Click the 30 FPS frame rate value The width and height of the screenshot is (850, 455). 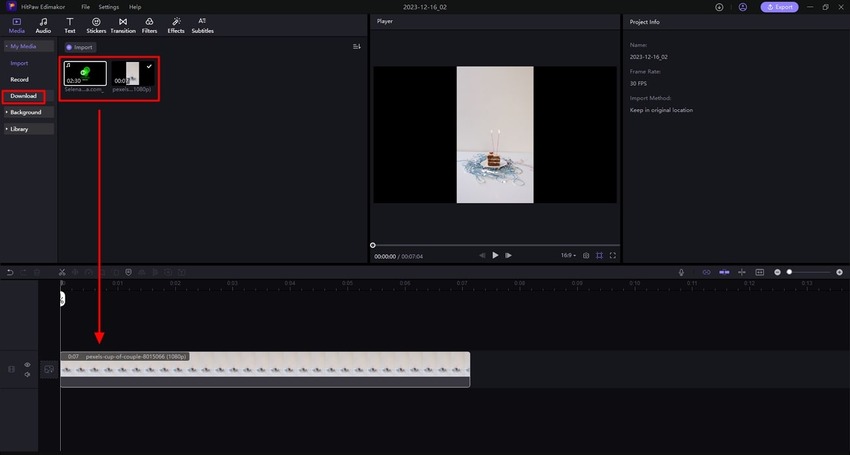638,84
